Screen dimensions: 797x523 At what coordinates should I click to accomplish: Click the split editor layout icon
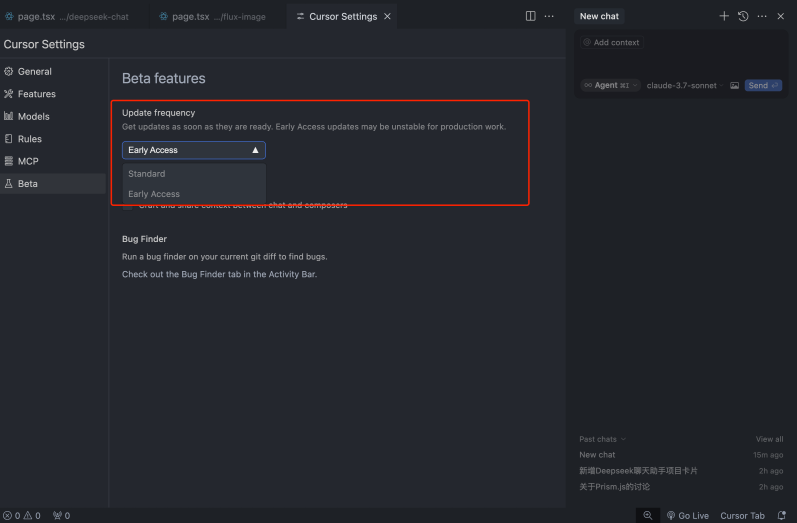531,16
